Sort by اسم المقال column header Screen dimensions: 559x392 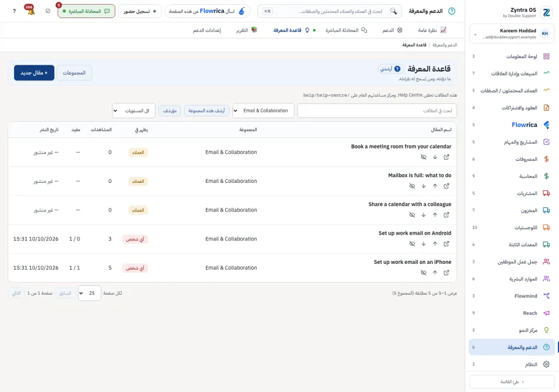pos(441,129)
